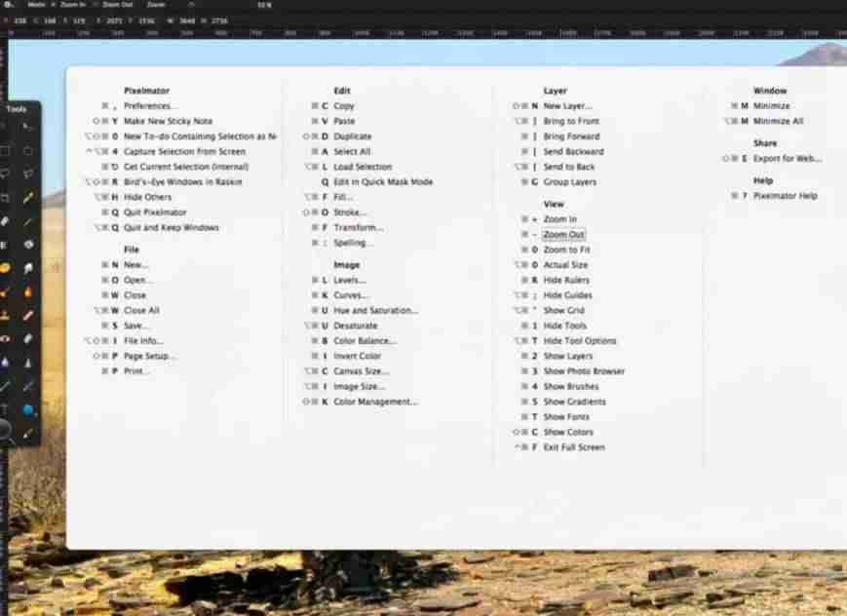Select the Elliptical Marquee tool
847x616 pixels.
(27, 151)
